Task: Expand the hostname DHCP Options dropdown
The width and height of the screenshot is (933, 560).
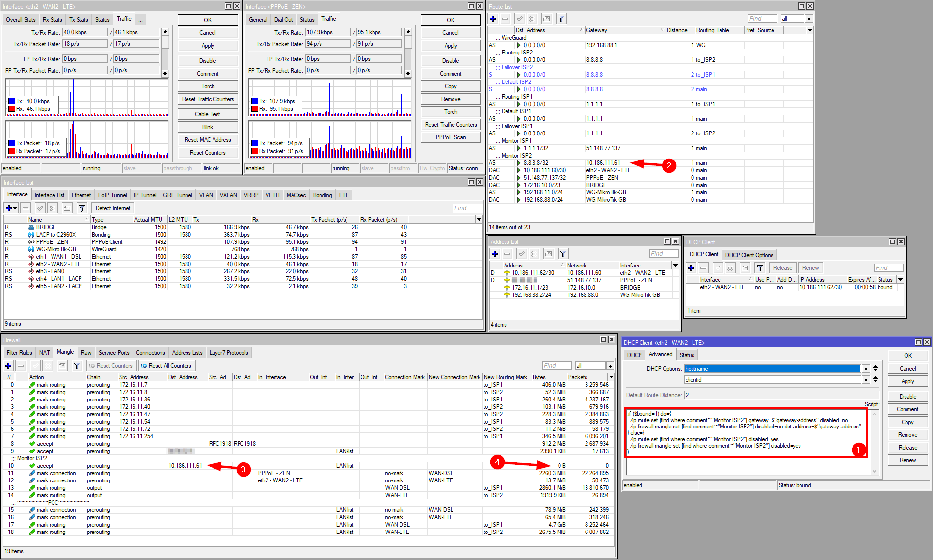Action: coord(866,369)
